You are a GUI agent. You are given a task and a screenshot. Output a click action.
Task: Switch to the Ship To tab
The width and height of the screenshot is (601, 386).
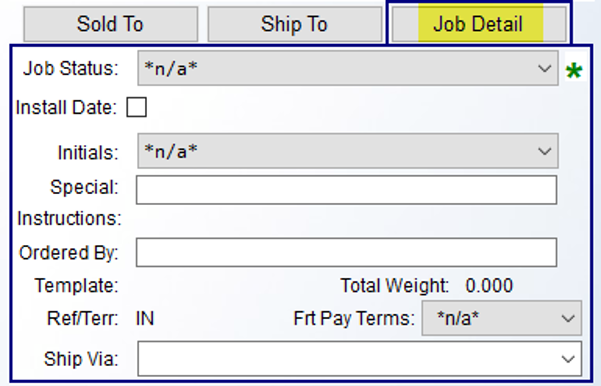[294, 24]
